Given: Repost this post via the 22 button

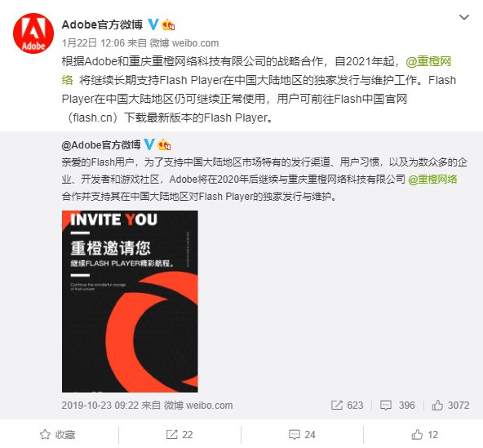Looking at the screenshot, I should 179,434.
